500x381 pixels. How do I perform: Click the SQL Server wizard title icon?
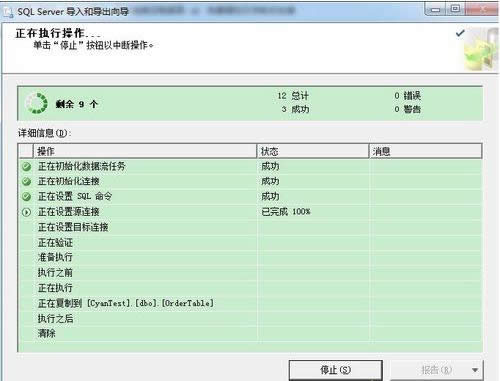[x=7, y=12]
